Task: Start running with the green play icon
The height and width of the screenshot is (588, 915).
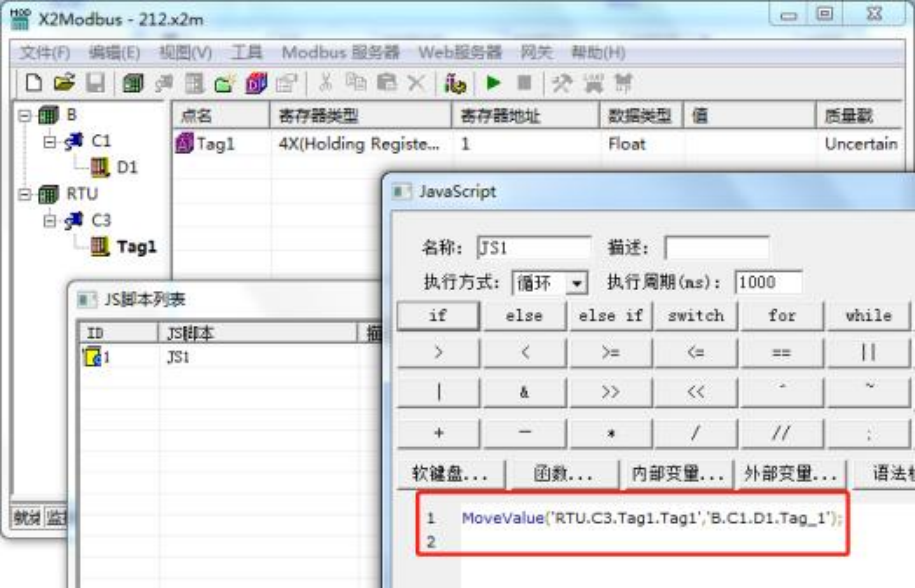Action: [494, 83]
